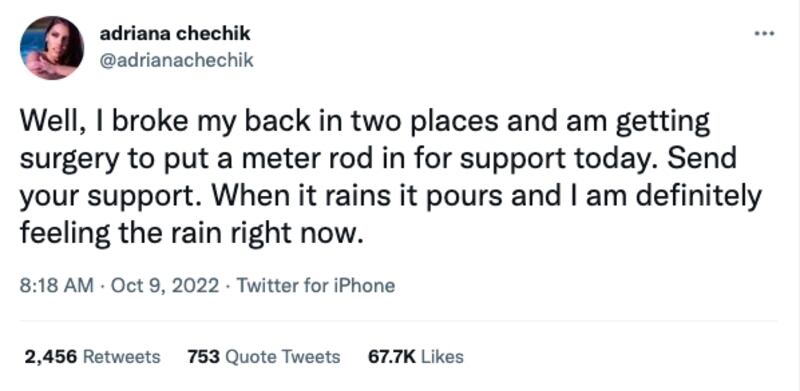View the 753 quote count

click(x=204, y=356)
